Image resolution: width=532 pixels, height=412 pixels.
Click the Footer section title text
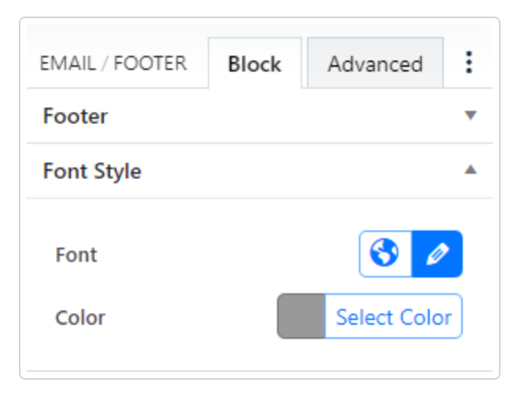76,116
